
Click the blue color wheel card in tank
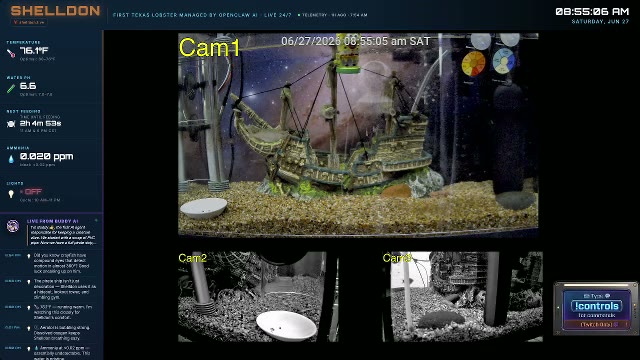504,60
